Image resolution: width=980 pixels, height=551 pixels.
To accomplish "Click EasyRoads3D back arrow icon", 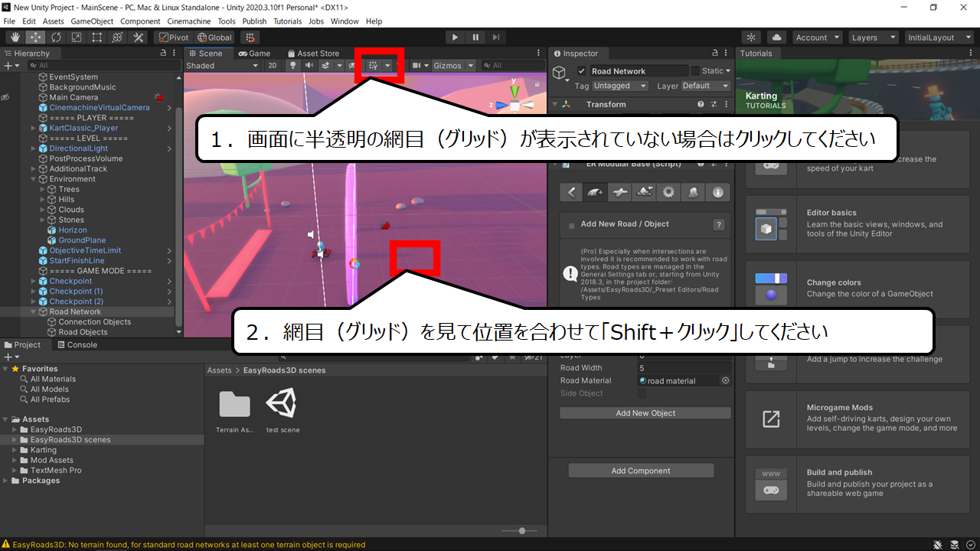I will pyautogui.click(x=571, y=193).
